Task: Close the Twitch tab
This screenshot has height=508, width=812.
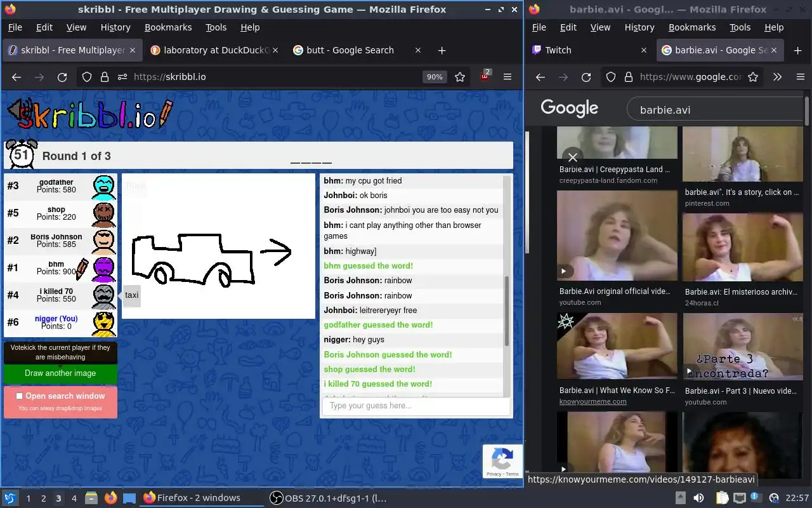Action: (x=644, y=50)
